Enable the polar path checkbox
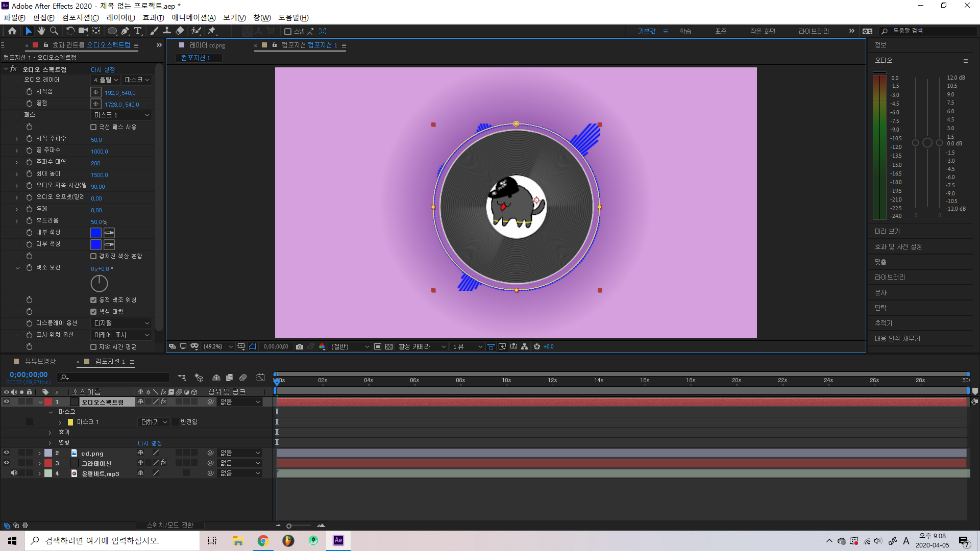 tap(93, 127)
